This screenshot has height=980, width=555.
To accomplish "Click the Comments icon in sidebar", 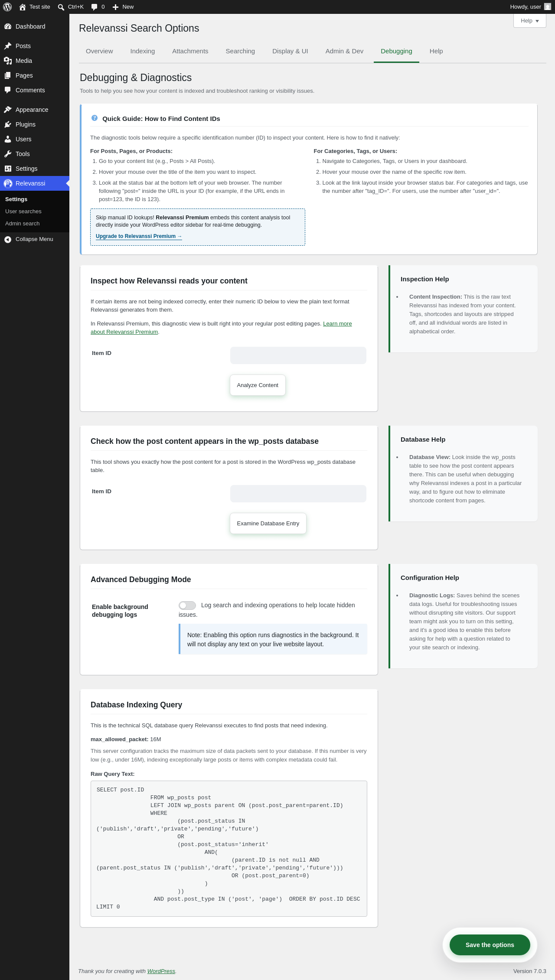I will [8, 90].
